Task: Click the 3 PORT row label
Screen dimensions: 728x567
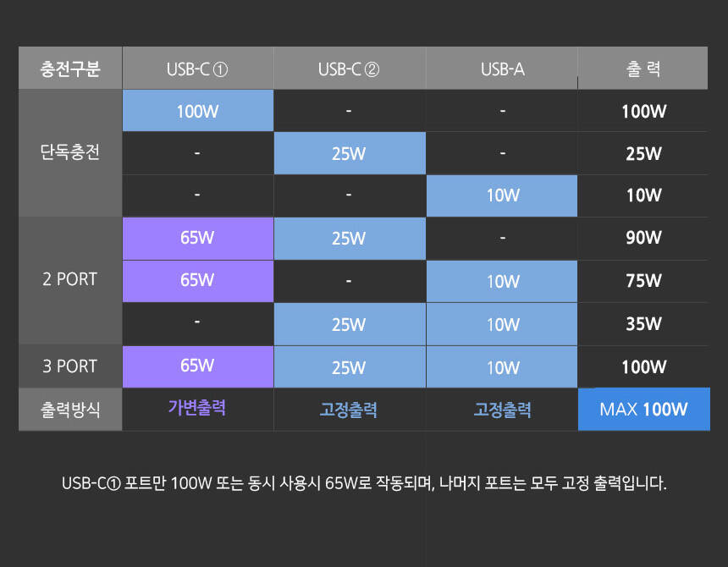Action: [70, 366]
